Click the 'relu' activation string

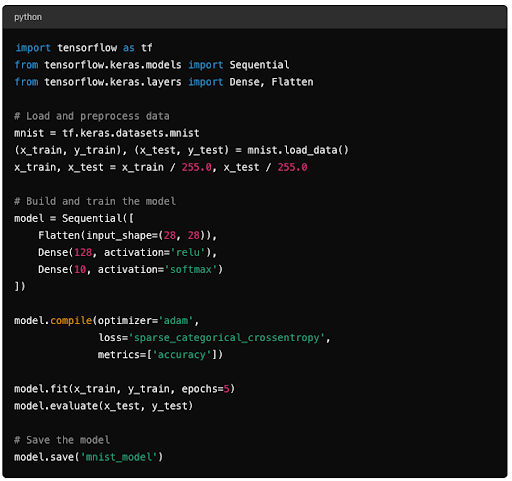click(188, 252)
